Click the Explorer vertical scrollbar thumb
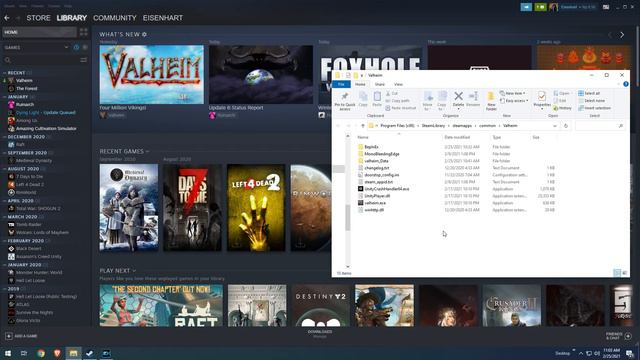 [x=348, y=217]
